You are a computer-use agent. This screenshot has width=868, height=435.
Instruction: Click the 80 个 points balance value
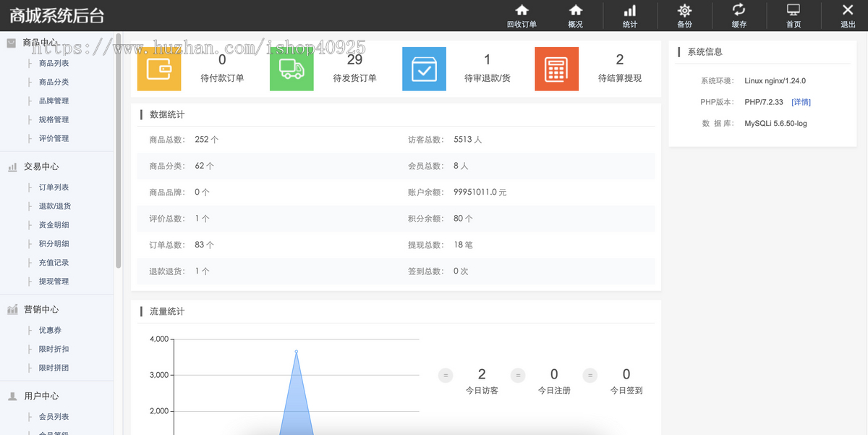pos(464,219)
